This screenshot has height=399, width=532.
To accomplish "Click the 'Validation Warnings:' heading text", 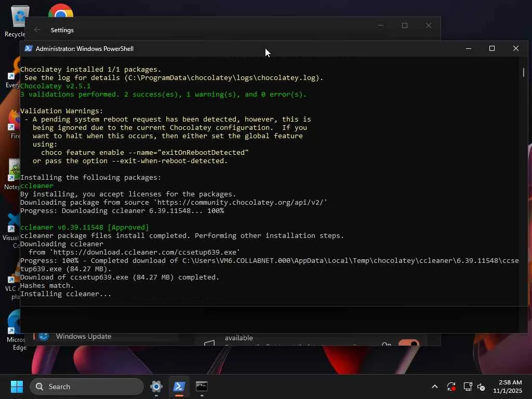I will (x=61, y=111).
